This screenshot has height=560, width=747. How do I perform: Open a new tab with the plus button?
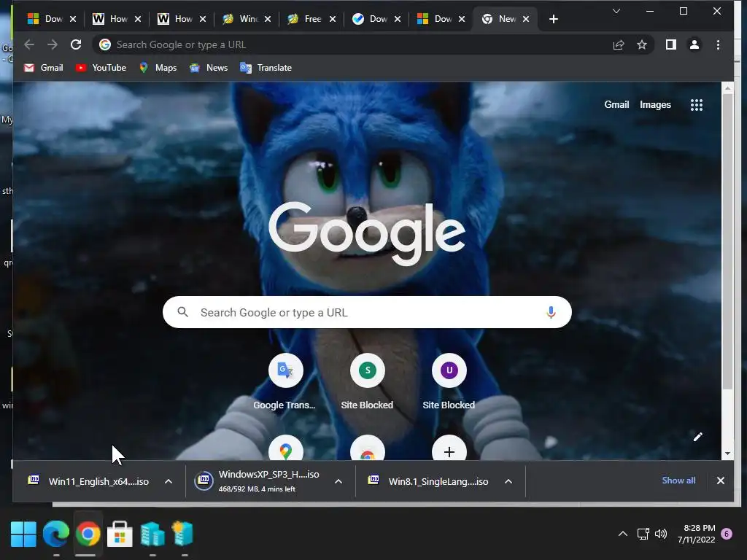pos(553,19)
